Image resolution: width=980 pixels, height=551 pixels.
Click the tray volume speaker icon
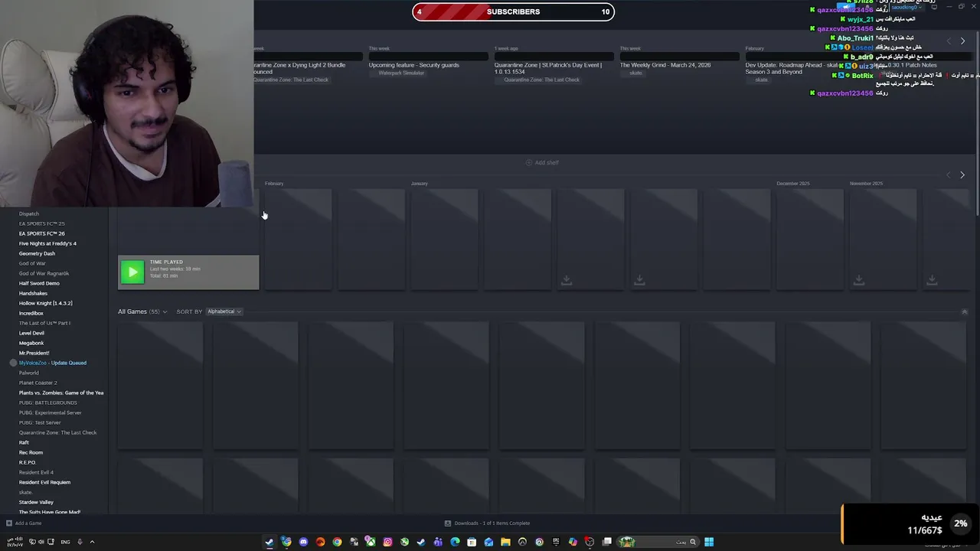click(41, 542)
